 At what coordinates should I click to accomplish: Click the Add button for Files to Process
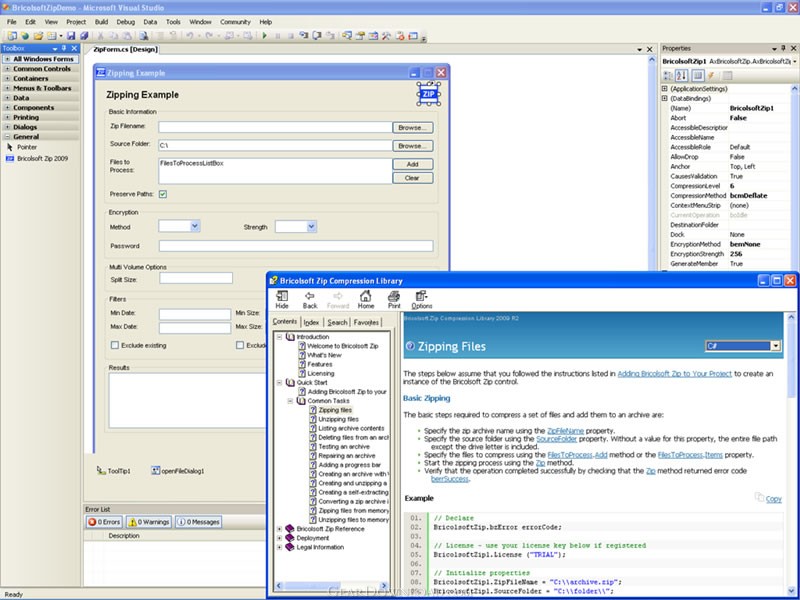point(413,164)
